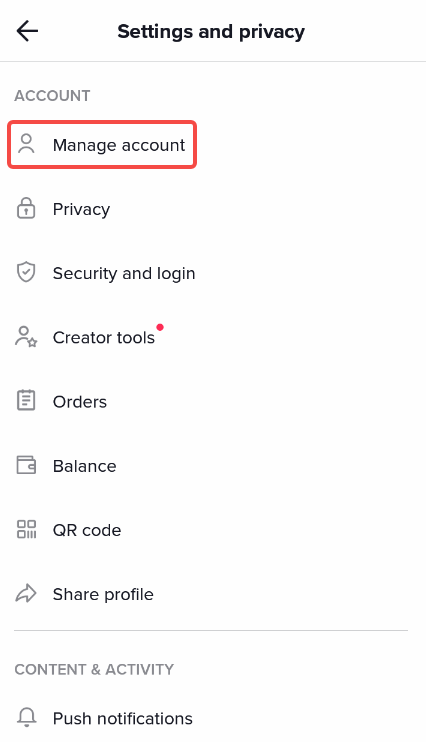Image resolution: width=426 pixels, height=742 pixels.
Task: Click the Balance wallet icon
Action: click(26, 465)
